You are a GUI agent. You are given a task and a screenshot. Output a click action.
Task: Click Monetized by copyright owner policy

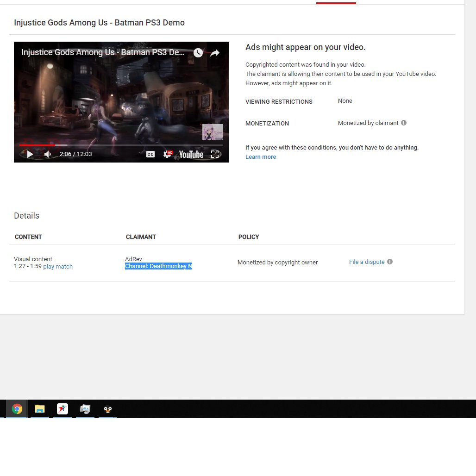coord(277,262)
